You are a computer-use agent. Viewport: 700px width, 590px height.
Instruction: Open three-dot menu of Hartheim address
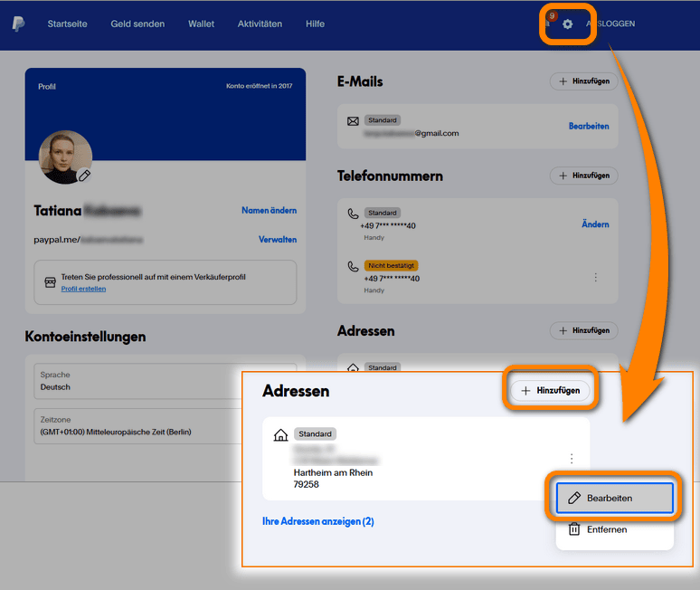[x=572, y=459]
